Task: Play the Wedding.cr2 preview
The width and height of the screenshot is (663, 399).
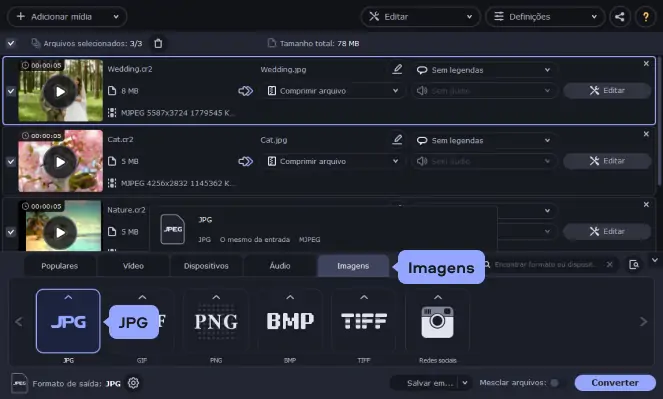Action: pos(60,91)
